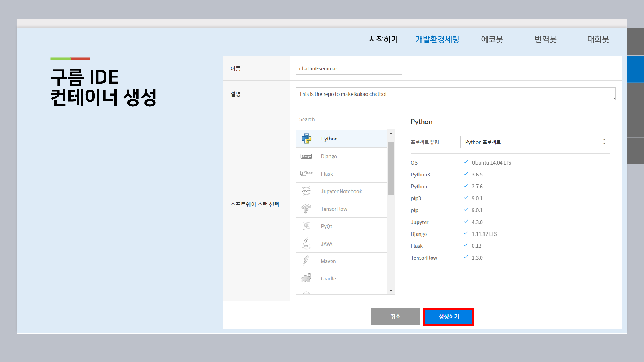Click the stack list scroll-up arrow

click(391, 133)
